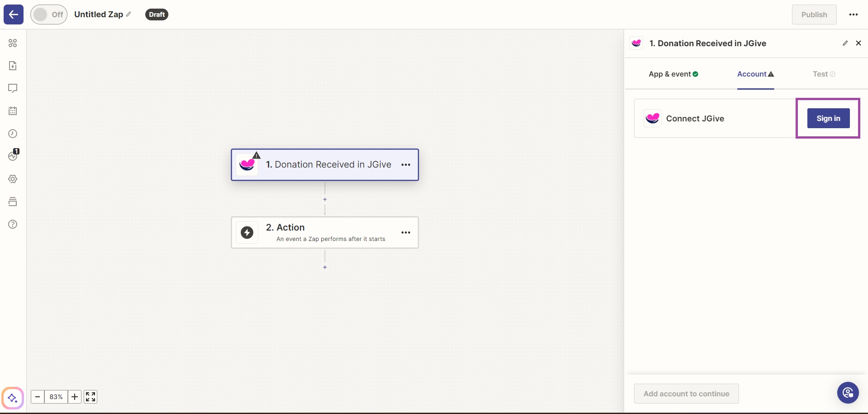Open the Zap history clock icon
The height and width of the screenshot is (414, 868).
click(13, 134)
